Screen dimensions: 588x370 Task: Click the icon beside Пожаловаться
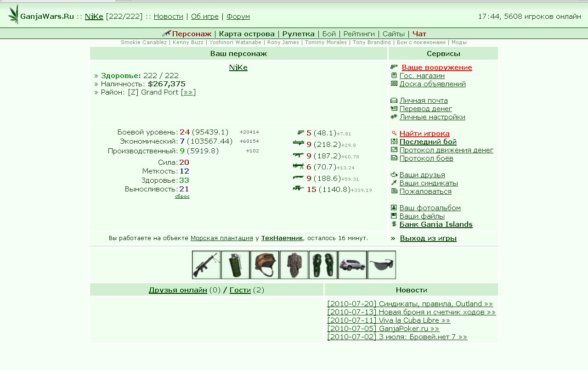(394, 191)
